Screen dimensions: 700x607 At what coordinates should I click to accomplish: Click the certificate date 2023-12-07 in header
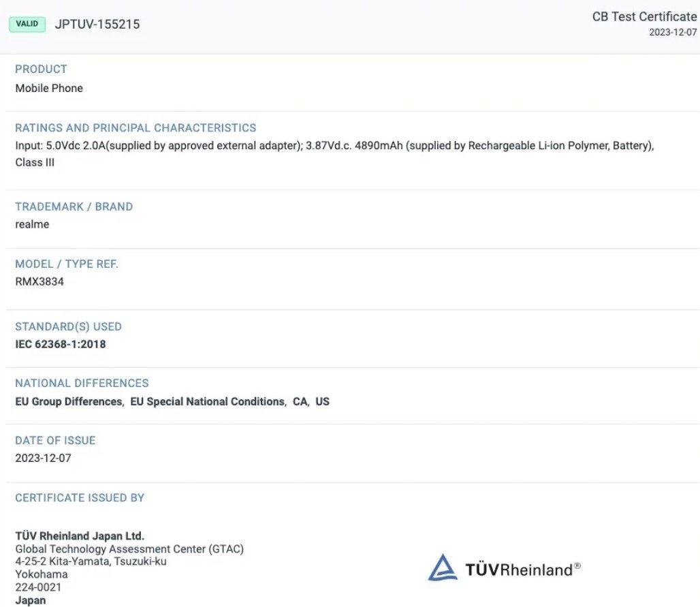[x=673, y=33]
